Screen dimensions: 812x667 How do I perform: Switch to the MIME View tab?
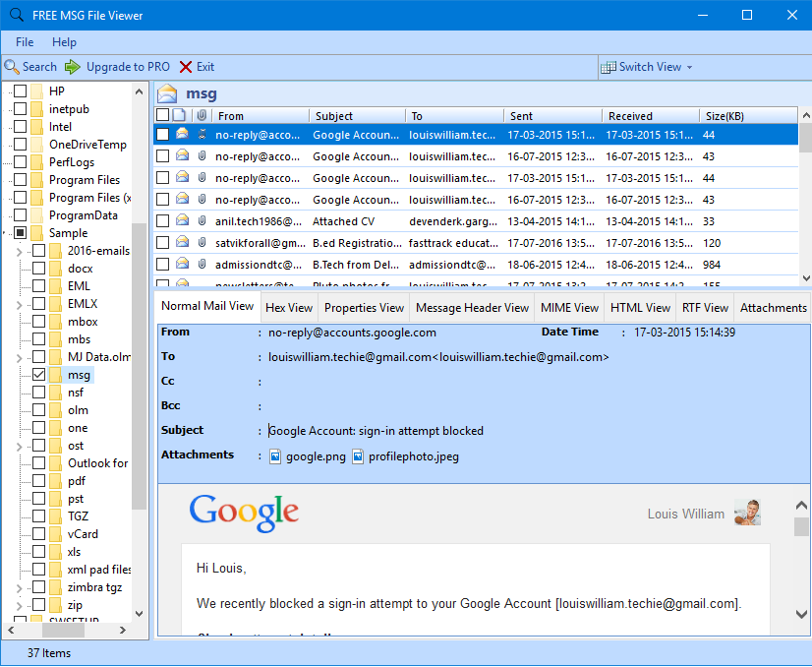point(569,308)
